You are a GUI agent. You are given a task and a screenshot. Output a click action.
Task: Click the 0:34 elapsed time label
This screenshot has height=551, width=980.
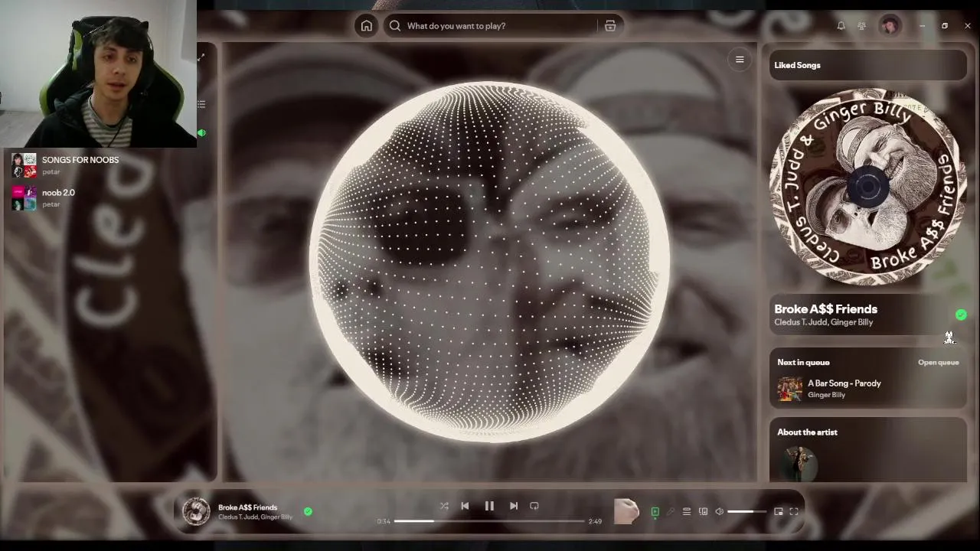tap(384, 521)
